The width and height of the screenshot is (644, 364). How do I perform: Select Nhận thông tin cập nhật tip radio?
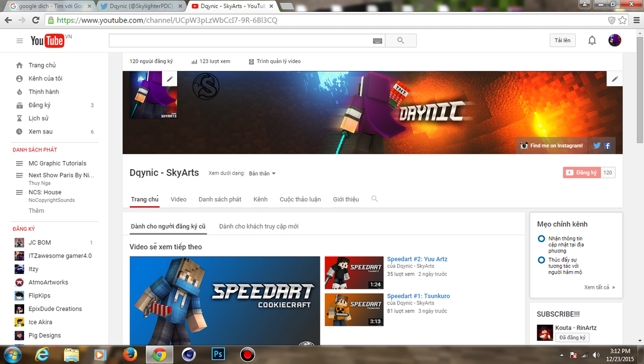pos(541,238)
